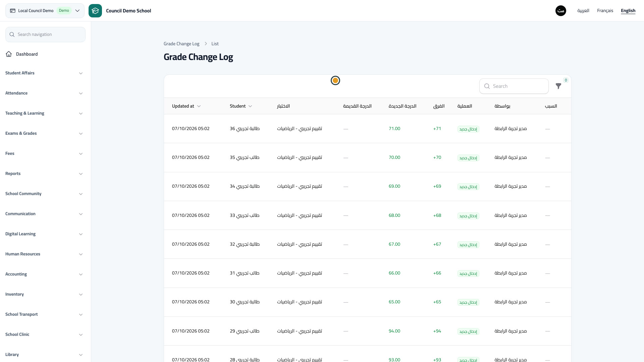Sort table by Student column
The height and width of the screenshot is (362, 644).
click(241, 106)
